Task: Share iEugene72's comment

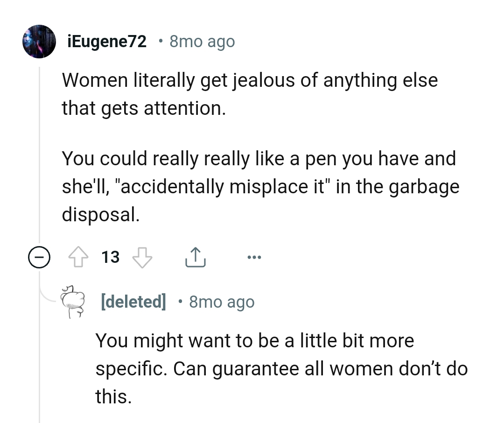Action: pyautogui.click(x=195, y=257)
